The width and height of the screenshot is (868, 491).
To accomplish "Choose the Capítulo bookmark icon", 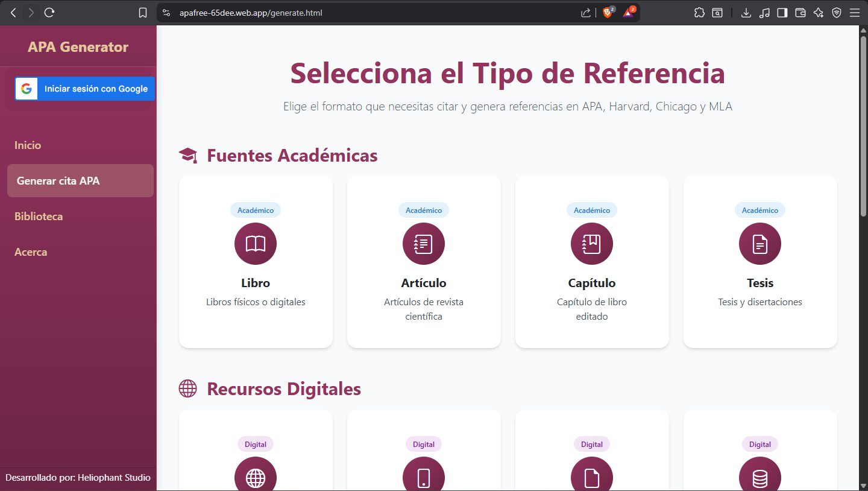I will pos(592,244).
